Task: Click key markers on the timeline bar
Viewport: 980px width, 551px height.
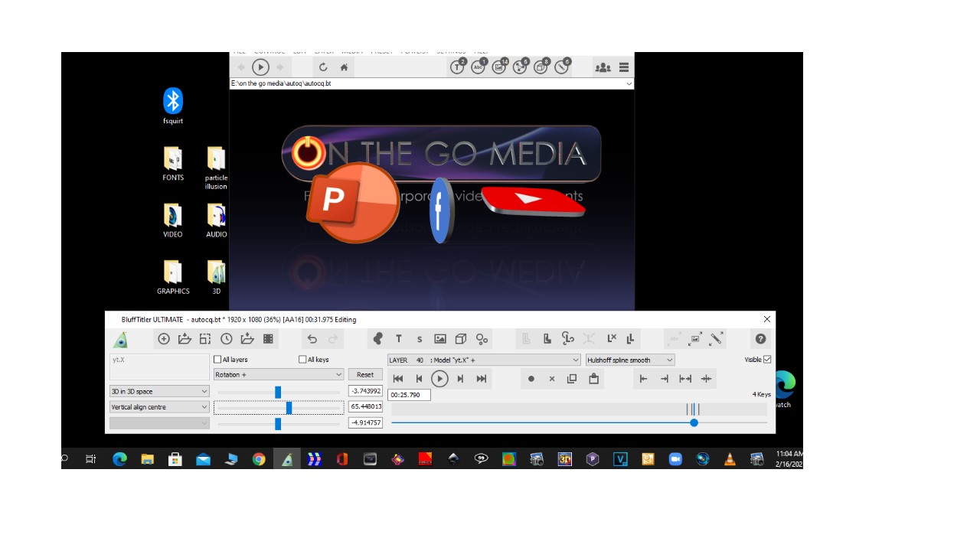Action: click(x=693, y=409)
